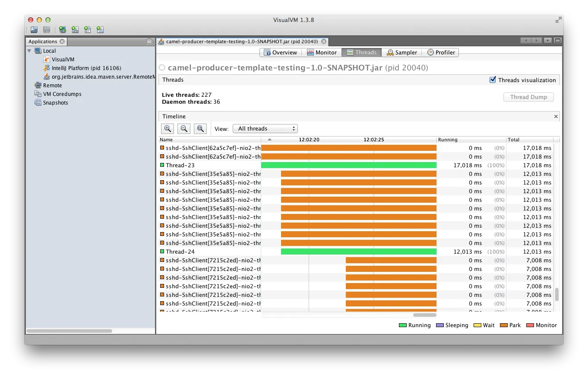
Task: Close the Applications panel tab
Action: pyautogui.click(x=62, y=41)
